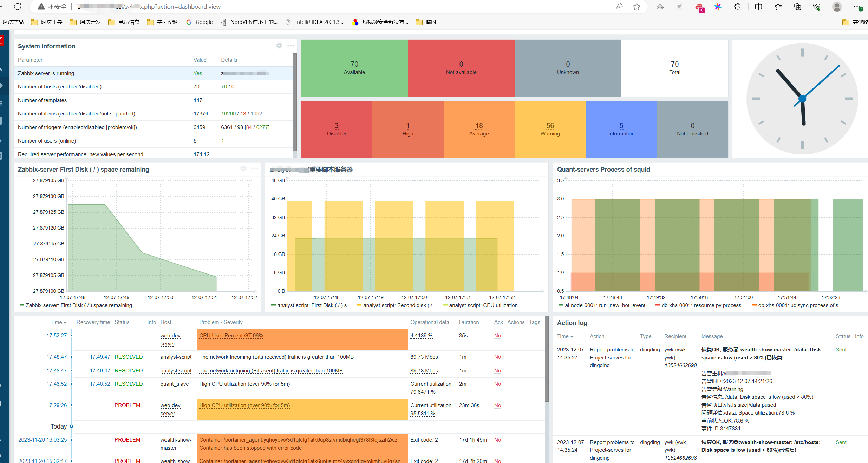Open 学习资料 bookmark folder

[163, 22]
